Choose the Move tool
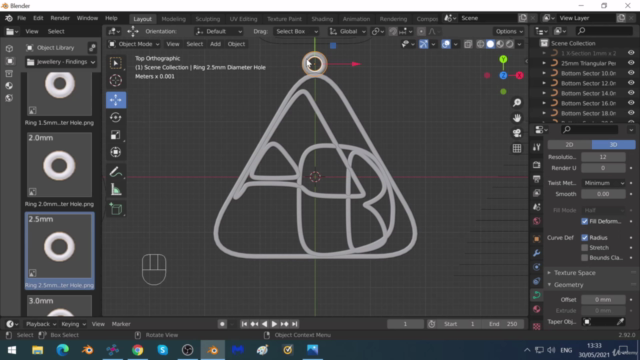The height and width of the screenshot is (360, 640). (x=116, y=100)
